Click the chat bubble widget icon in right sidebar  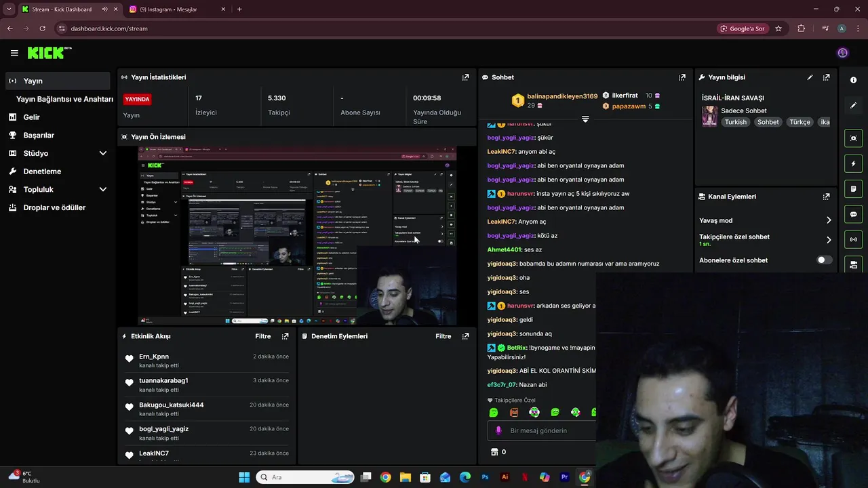(853, 214)
